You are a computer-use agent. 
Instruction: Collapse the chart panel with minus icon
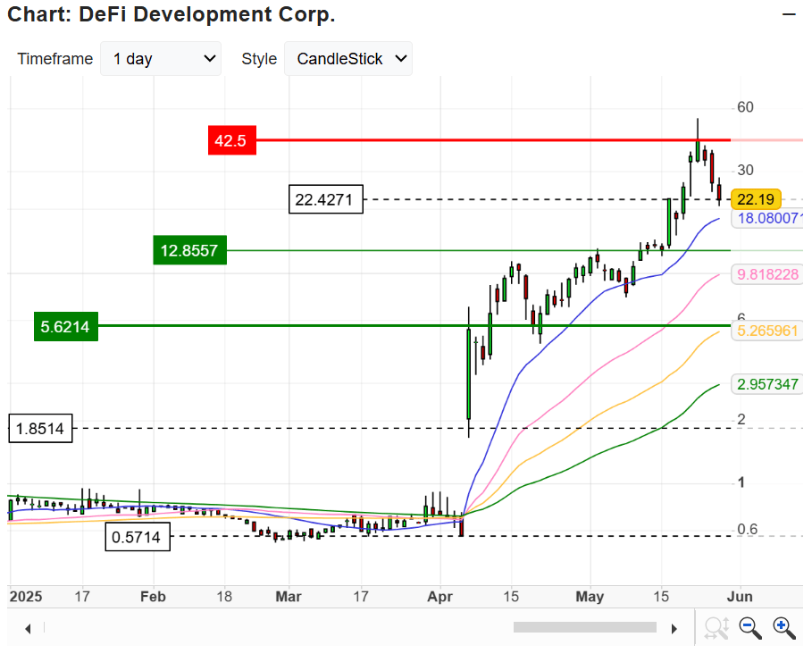click(x=789, y=14)
